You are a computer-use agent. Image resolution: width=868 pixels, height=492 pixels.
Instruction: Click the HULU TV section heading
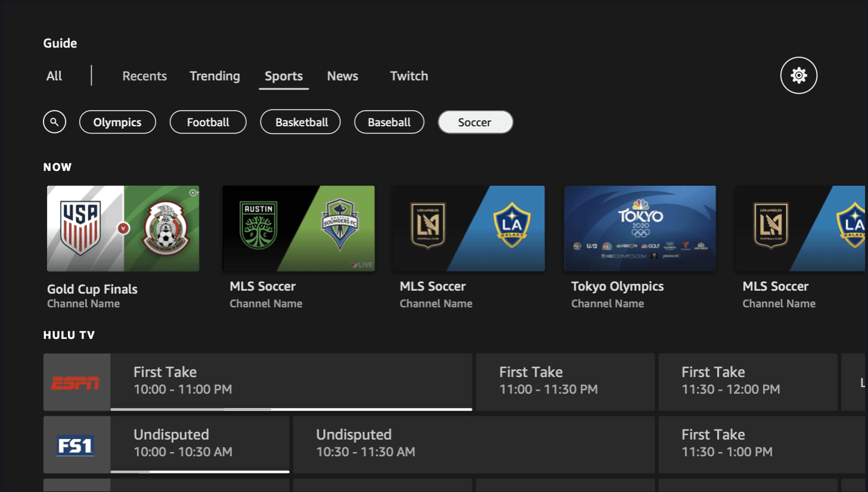click(x=69, y=335)
